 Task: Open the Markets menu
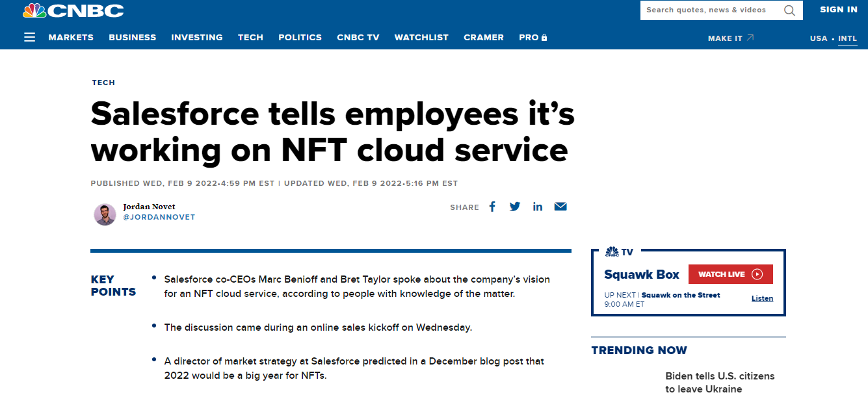(71, 38)
